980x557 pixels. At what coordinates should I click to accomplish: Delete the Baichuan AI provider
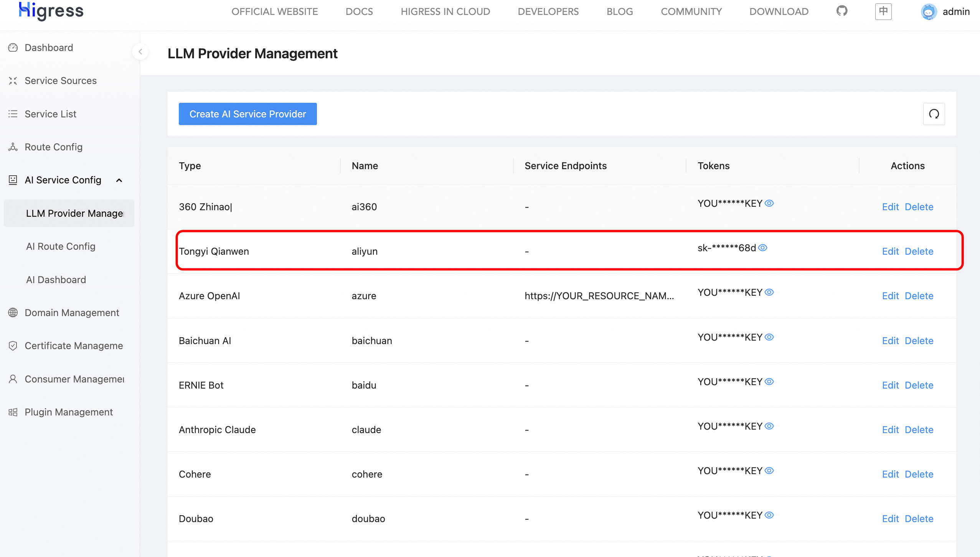tap(919, 341)
